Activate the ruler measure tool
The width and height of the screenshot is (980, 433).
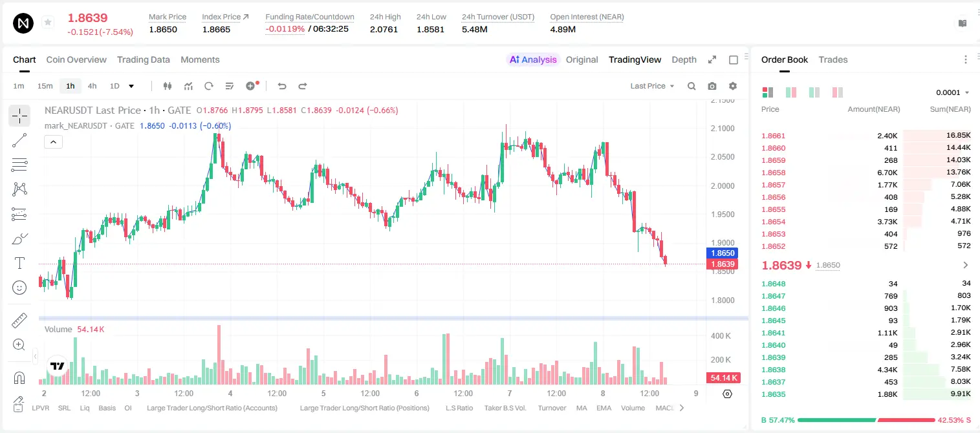point(19,321)
